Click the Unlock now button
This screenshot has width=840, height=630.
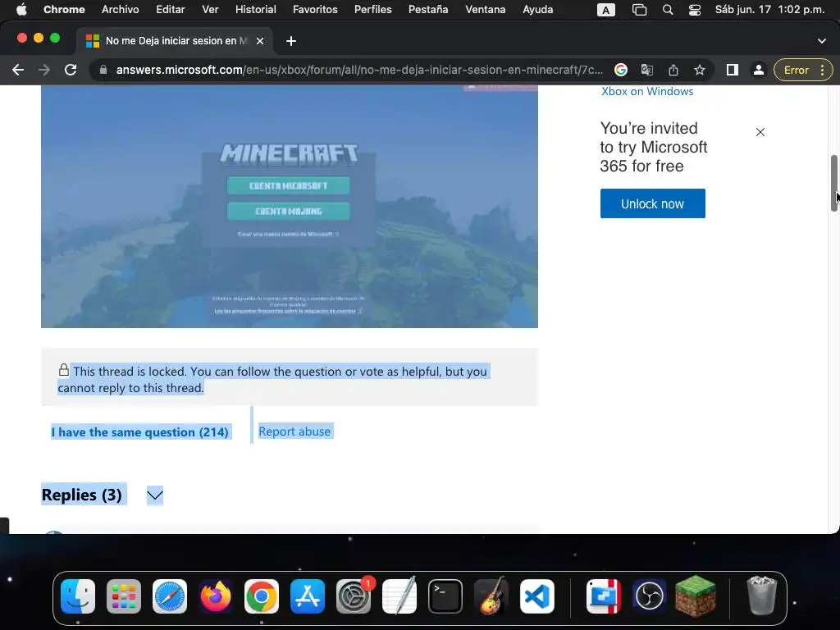[x=652, y=203]
